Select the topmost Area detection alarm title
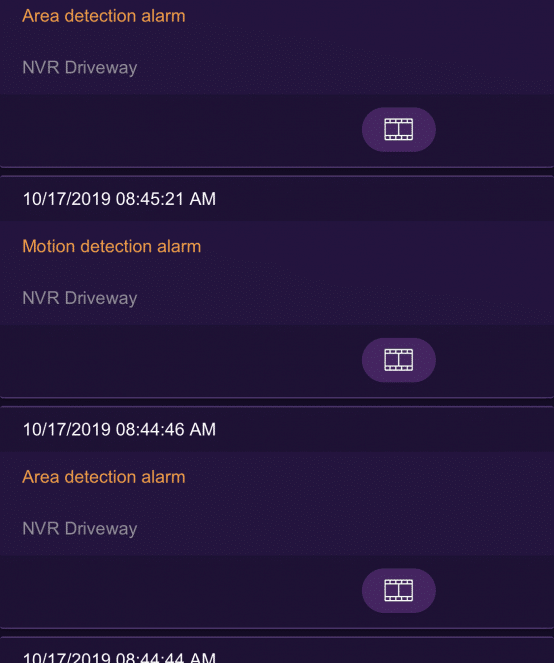The image size is (554, 663). (104, 16)
